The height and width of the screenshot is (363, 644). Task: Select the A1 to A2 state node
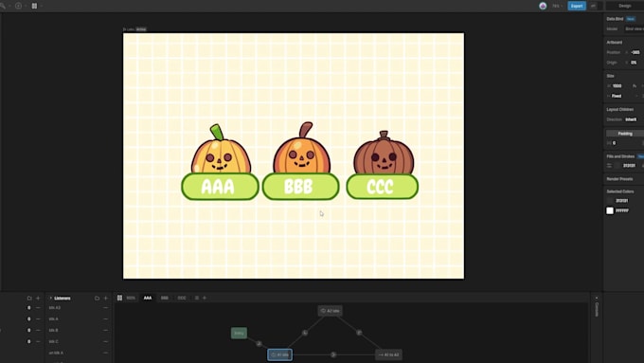click(x=388, y=354)
